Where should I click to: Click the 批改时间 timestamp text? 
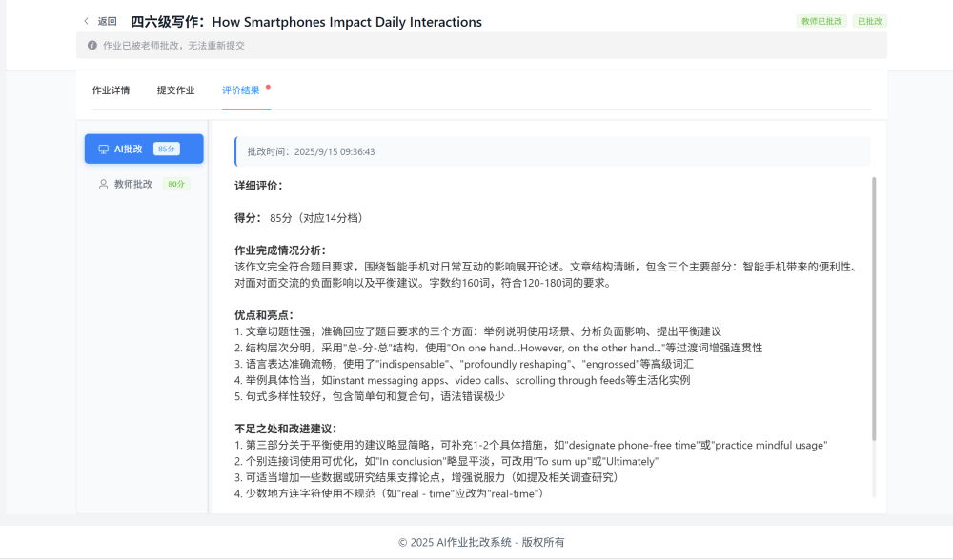(x=312, y=151)
